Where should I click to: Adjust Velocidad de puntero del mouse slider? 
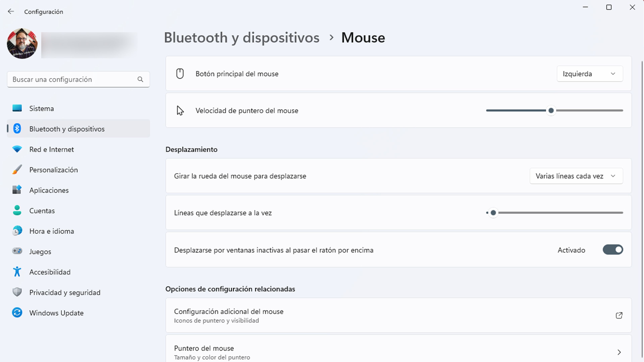(551, 110)
